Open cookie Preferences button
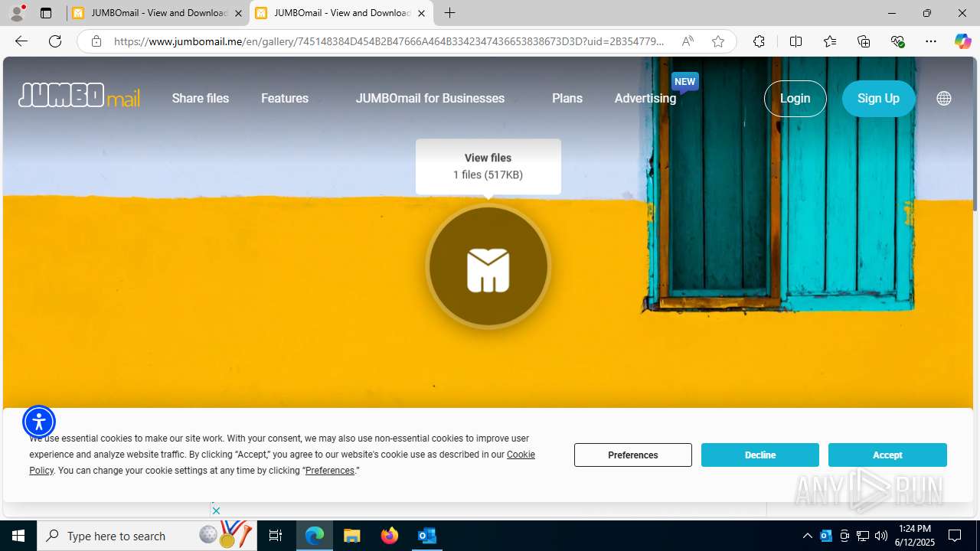Viewport: 980px width, 551px height. pos(633,455)
